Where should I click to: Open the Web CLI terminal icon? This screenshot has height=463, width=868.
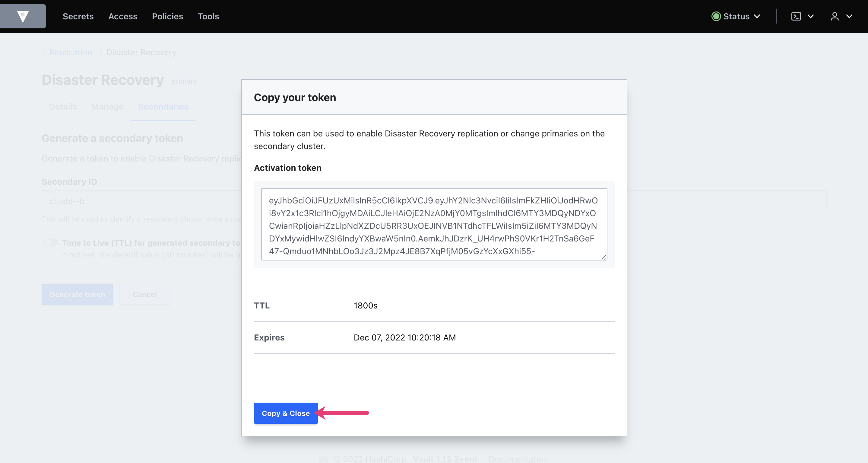(x=796, y=16)
